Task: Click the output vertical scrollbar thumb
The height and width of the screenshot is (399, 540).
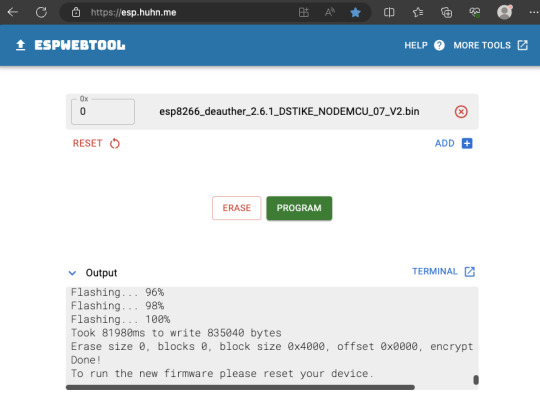Action: [476, 380]
